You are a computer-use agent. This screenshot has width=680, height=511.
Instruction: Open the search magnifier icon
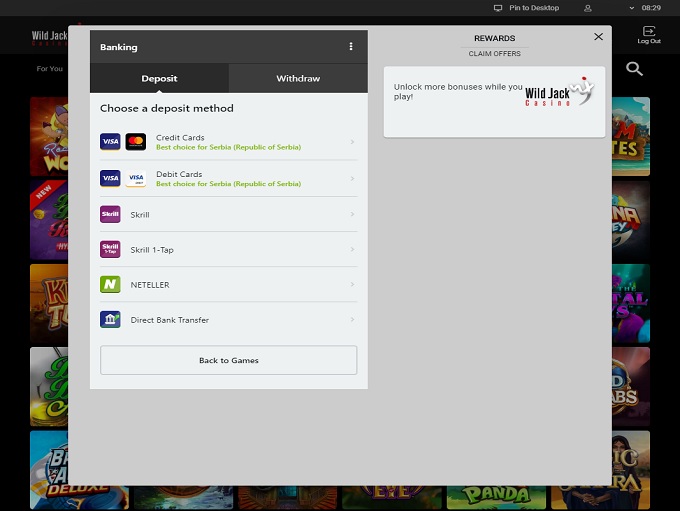coord(634,69)
